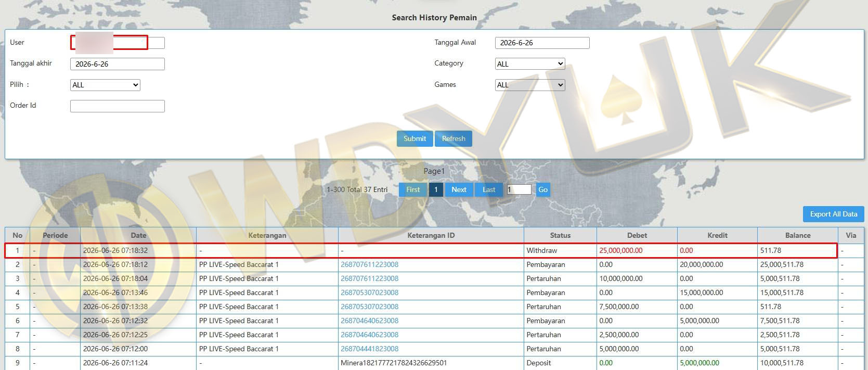Click the Last page button

(489, 189)
